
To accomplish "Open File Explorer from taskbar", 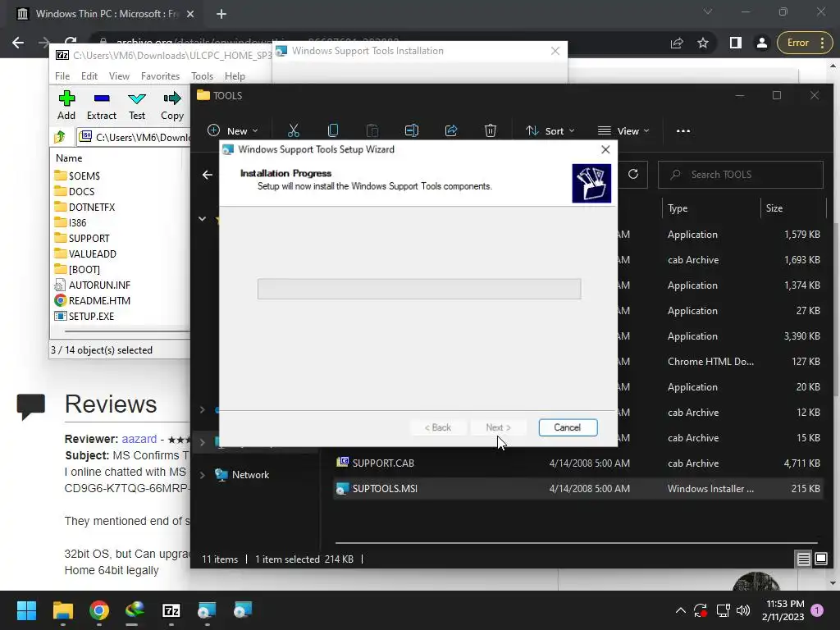I will click(x=62, y=610).
